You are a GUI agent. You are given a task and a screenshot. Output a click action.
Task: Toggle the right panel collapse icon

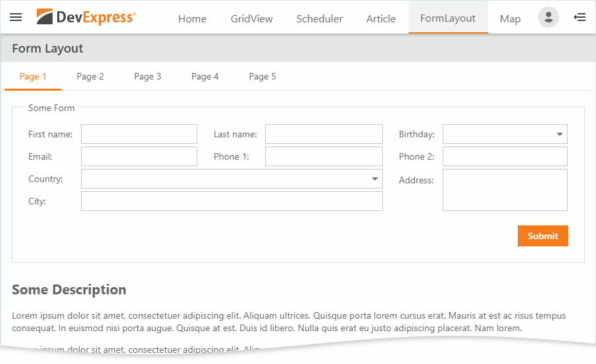pos(580,17)
